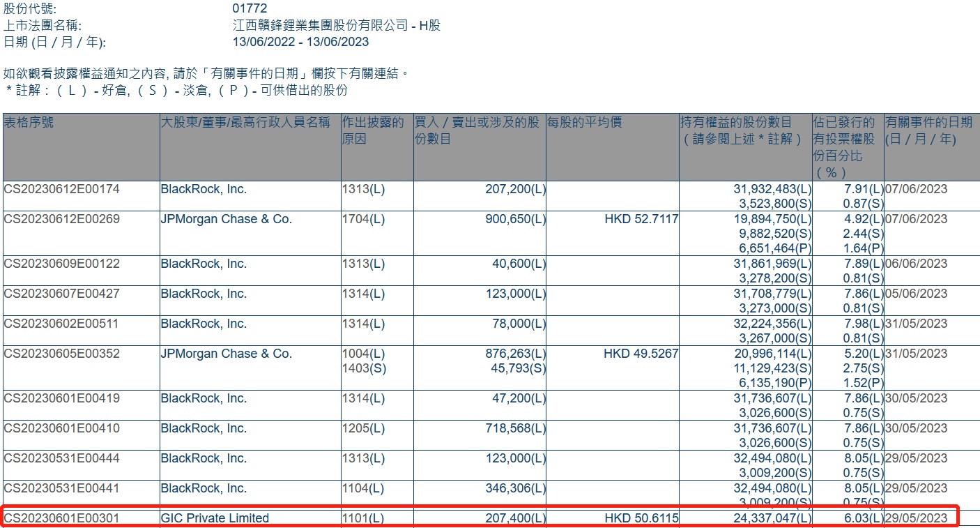Select form serial number CS20230607E00427
Image resolution: width=980 pixels, height=528 pixels.
click(x=62, y=294)
